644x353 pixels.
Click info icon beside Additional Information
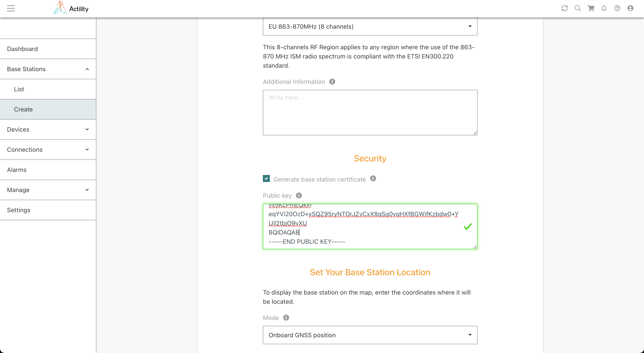tap(332, 81)
